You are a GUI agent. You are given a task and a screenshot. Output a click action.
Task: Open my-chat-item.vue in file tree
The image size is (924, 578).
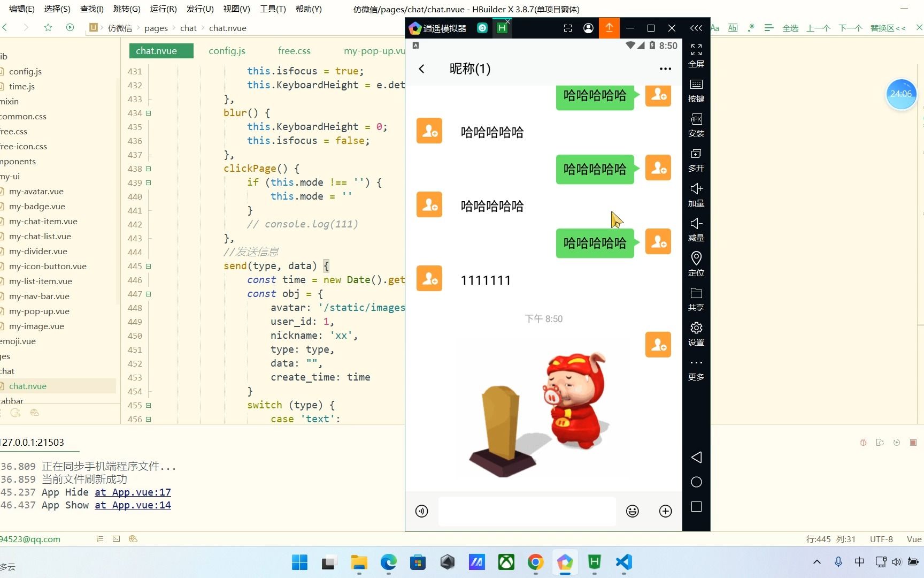click(x=43, y=221)
